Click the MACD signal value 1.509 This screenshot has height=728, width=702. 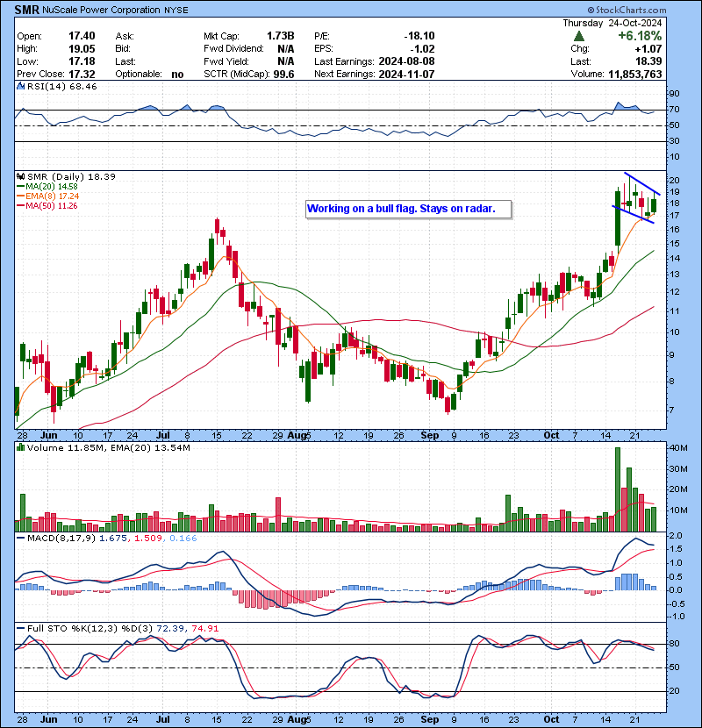[x=147, y=539]
